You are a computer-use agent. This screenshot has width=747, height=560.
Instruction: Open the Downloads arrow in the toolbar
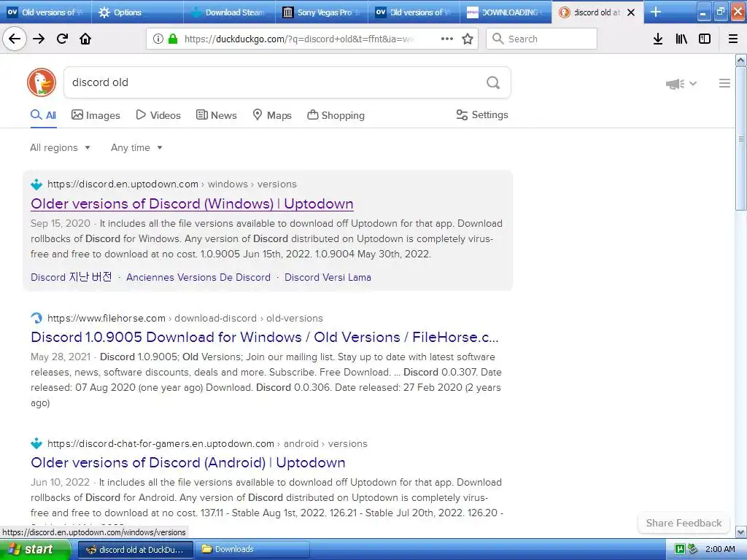[658, 39]
